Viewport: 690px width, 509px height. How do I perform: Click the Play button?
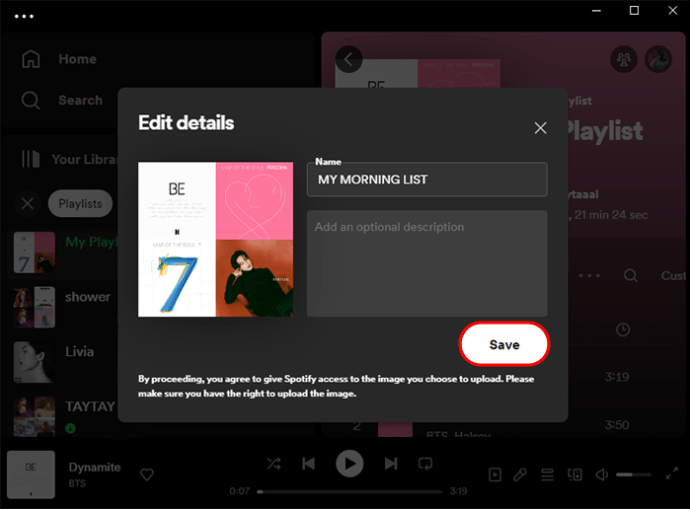click(x=350, y=464)
